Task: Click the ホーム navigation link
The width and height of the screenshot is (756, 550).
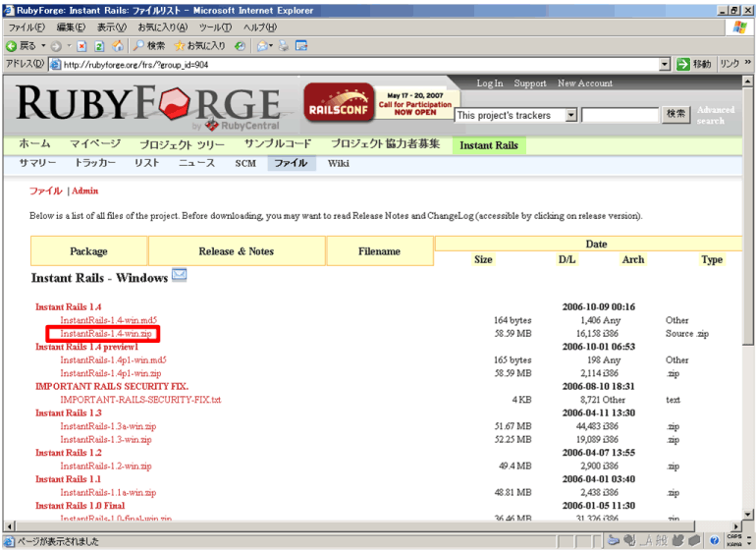Action: point(34,143)
